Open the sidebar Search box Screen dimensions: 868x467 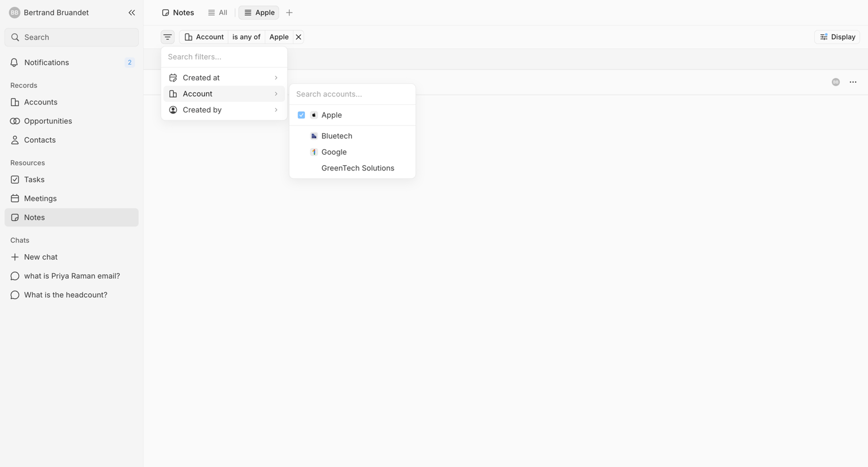click(72, 37)
